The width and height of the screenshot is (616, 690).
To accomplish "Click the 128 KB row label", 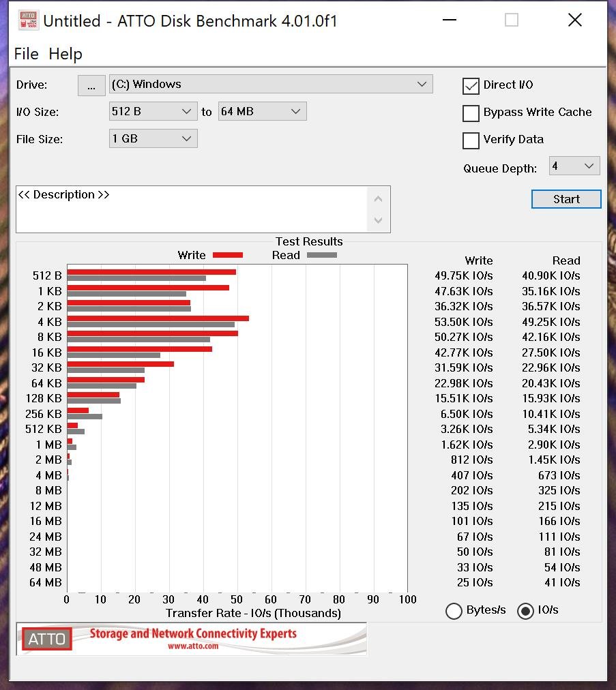I will [x=44, y=399].
